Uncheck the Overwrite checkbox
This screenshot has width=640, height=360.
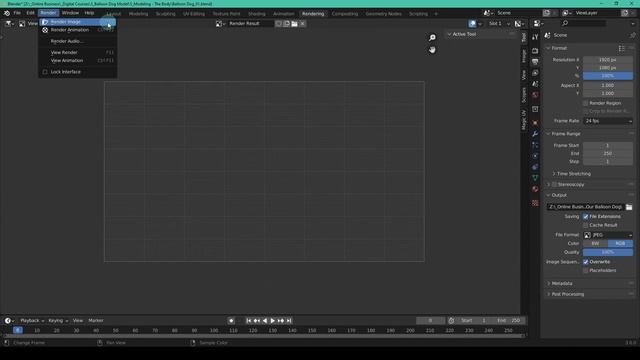pos(586,262)
